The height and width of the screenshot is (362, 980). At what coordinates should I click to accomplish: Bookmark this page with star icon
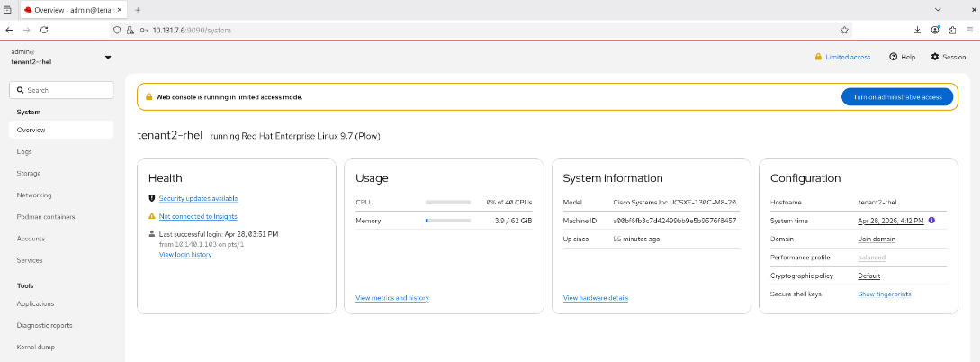click(844, 30)
